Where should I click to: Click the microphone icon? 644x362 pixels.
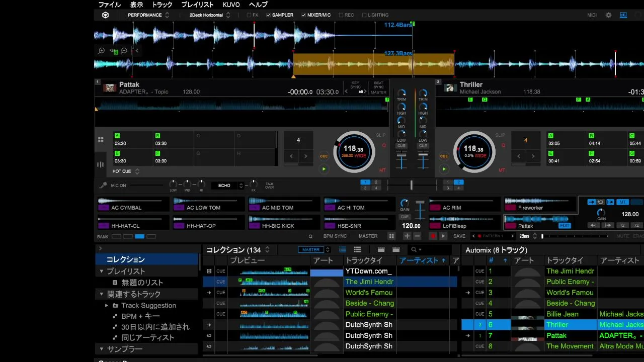pos(103,186)
